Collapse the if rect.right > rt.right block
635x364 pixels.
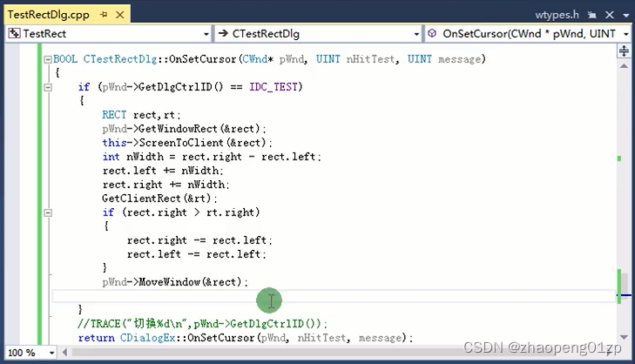coord(48,212)
